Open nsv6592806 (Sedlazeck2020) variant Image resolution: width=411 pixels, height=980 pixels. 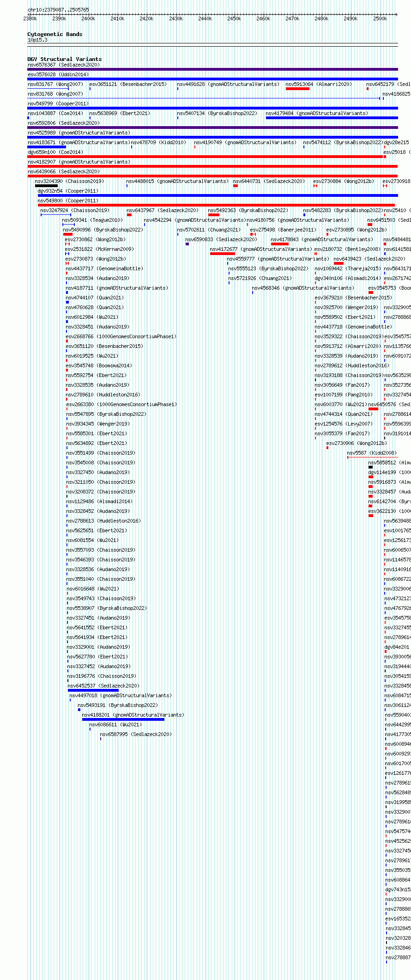point(64,123)
